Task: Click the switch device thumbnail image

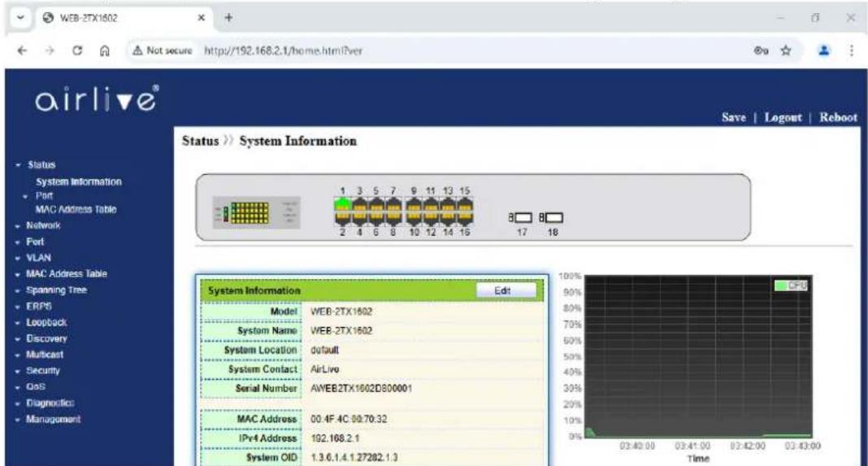Action: point(257,212)
